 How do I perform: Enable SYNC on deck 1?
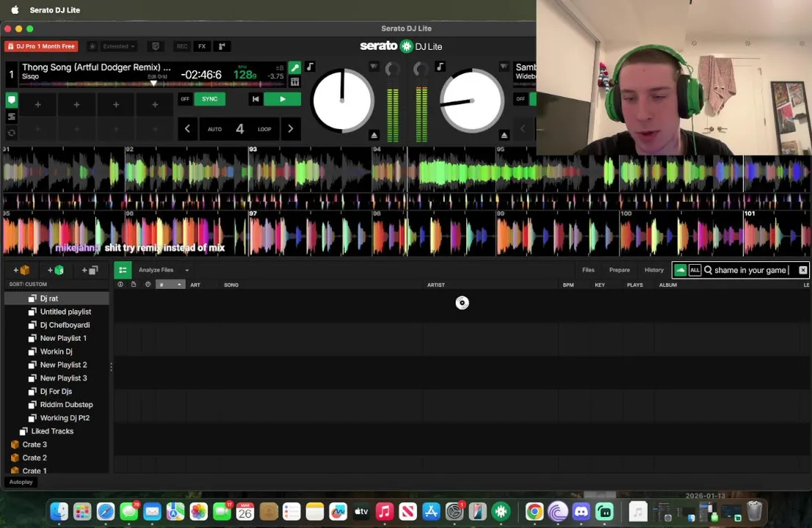click(x=210, y=99)
